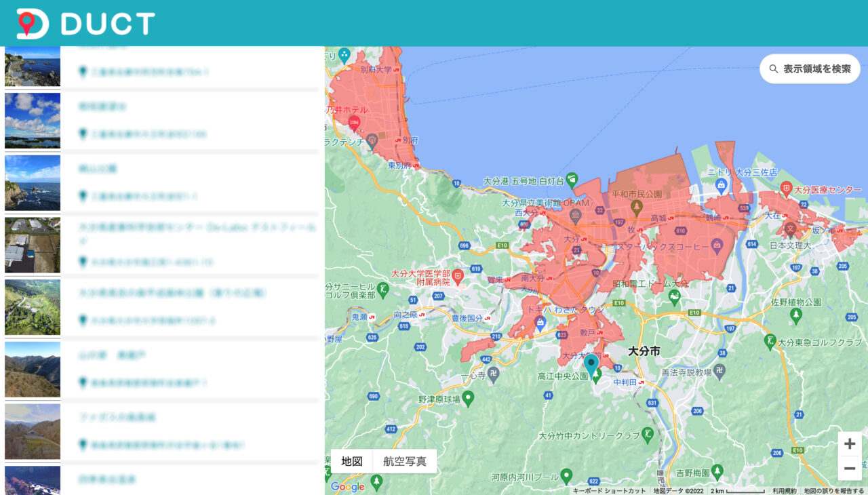
Task: Click the サニーヒルゴルフ倶楽部 golf pin
Action: (x=383, y=290)
